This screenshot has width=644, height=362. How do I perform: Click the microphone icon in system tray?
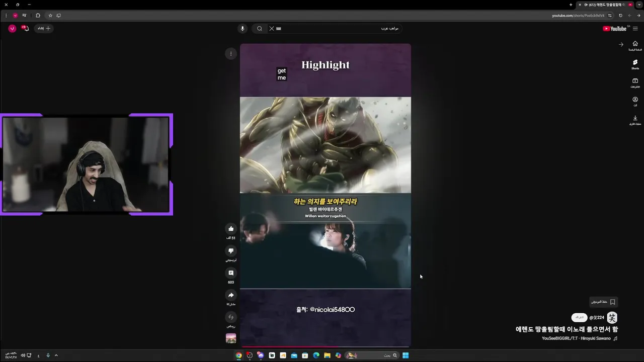tap(48, 355)
